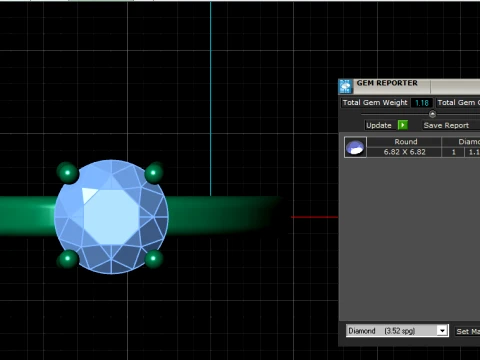This screenshot has height=360, width=480.
Task: Click the green Update arrow icon
Action: [x=403, y=125]
